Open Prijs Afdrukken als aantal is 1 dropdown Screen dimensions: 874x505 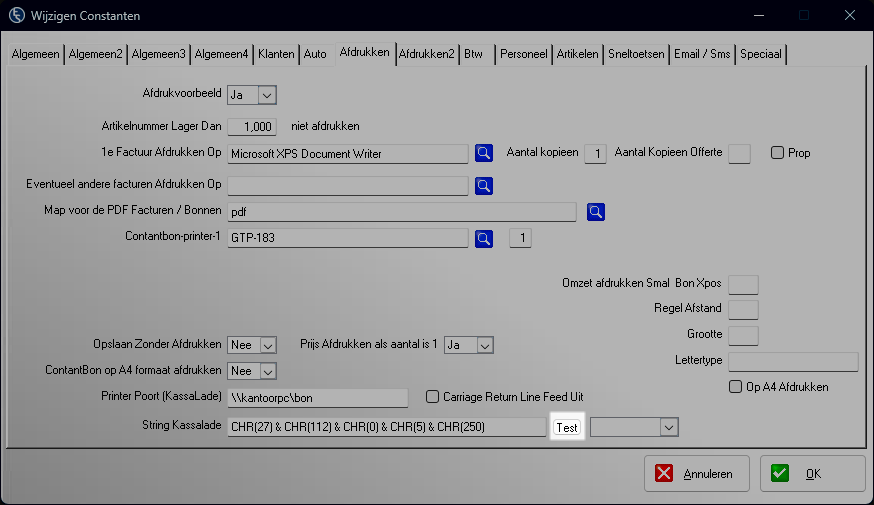pos(484,345)
